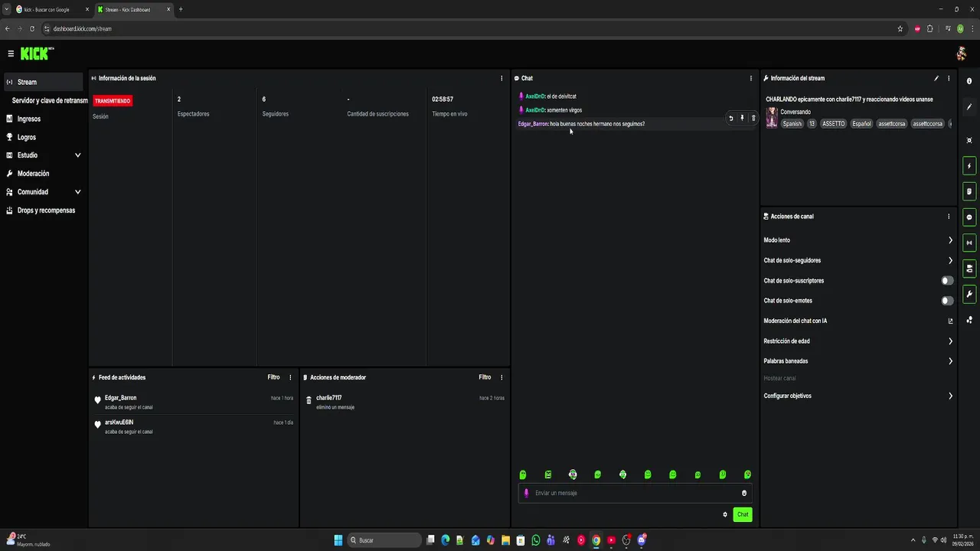This screenshot has width=980, height=551.
Task: Reload the page in the browser toolbar
Action: click(32, 28)
